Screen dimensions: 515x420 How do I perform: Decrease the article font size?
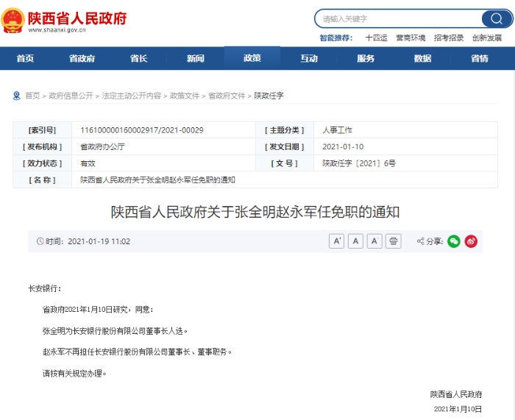(x=374, y=241)
